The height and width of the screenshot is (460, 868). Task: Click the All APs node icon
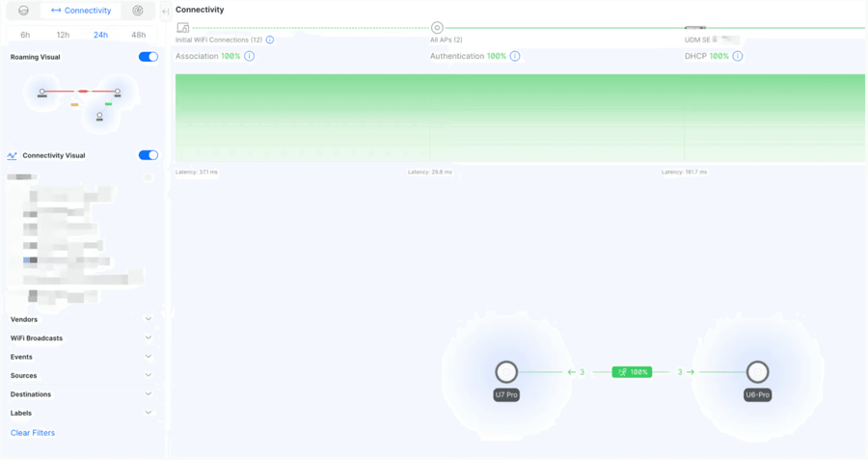click(437, 27)
